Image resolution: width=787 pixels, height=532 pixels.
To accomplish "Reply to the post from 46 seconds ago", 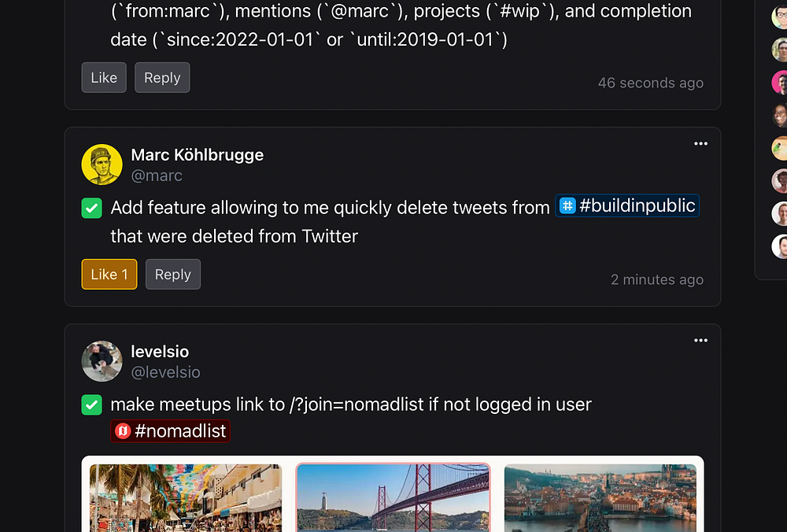I will [x=162, y=78].
